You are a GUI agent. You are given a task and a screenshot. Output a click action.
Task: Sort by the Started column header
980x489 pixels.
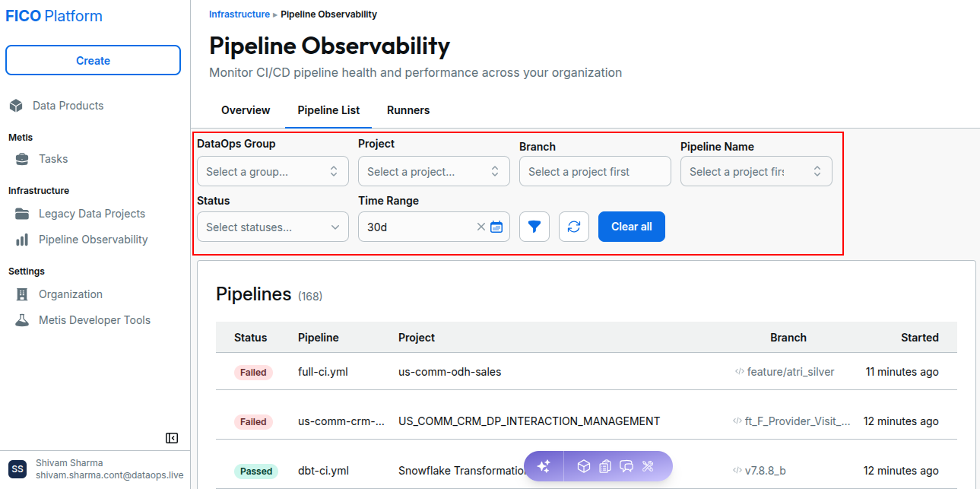pos(920,338)
